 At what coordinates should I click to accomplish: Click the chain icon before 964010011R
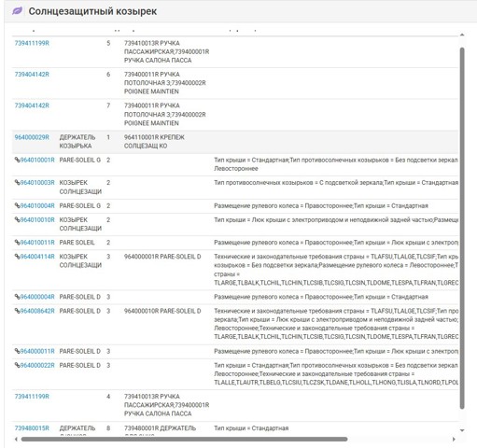tap(17, 243)
